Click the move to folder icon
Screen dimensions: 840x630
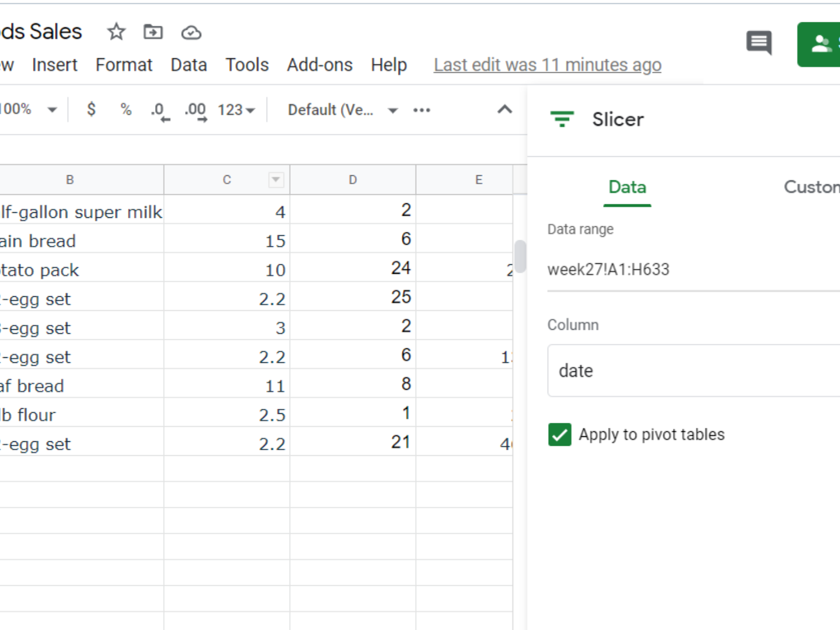(153, 32)
